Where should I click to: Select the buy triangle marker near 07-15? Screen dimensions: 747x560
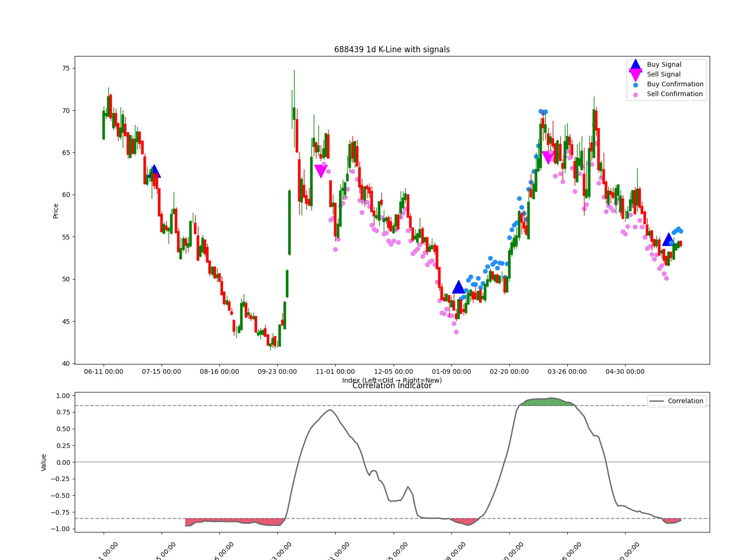(155, 171)
